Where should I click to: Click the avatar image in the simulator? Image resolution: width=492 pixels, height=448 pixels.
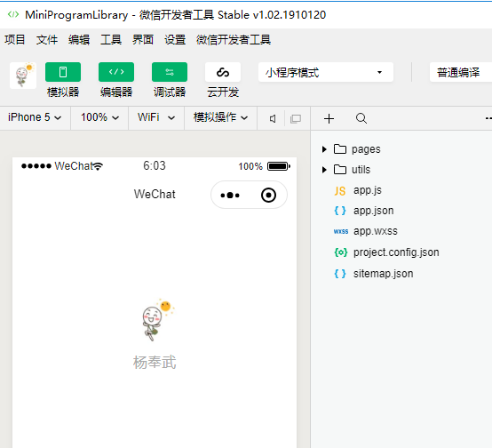158,319
